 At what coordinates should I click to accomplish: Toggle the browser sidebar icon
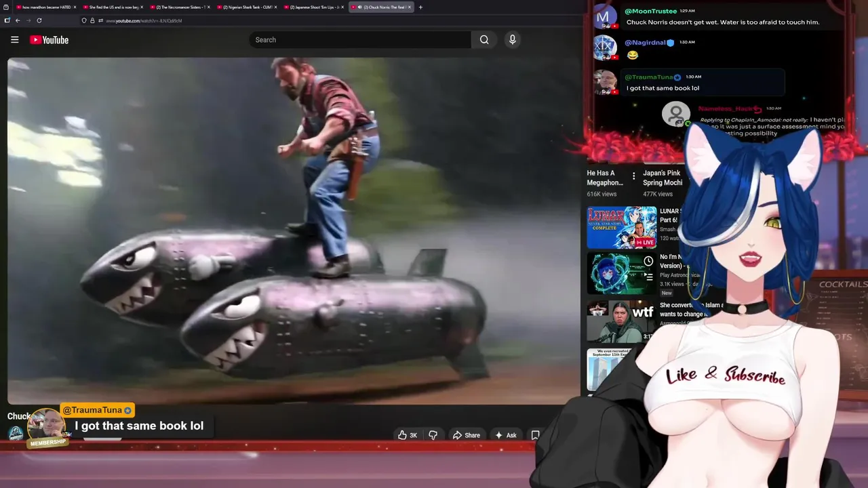[7, 20]
